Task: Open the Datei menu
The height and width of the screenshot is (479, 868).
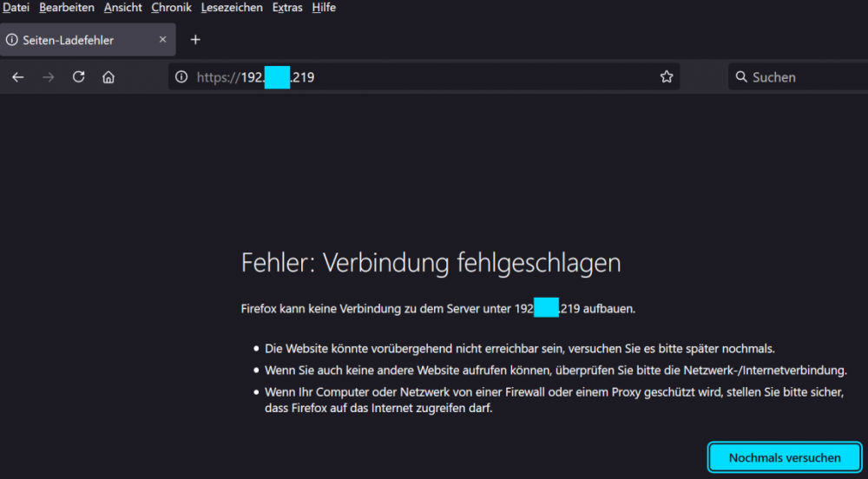Action: point(16,8)
